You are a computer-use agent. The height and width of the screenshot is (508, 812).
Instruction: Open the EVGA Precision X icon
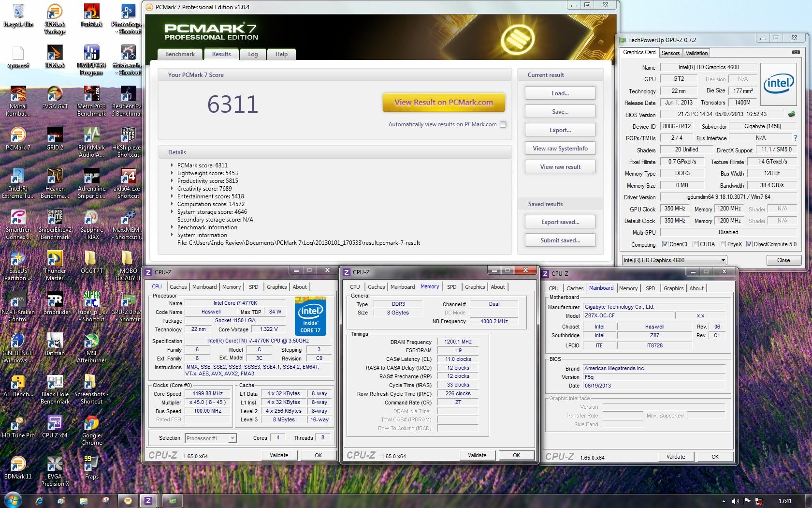[55, 471]
